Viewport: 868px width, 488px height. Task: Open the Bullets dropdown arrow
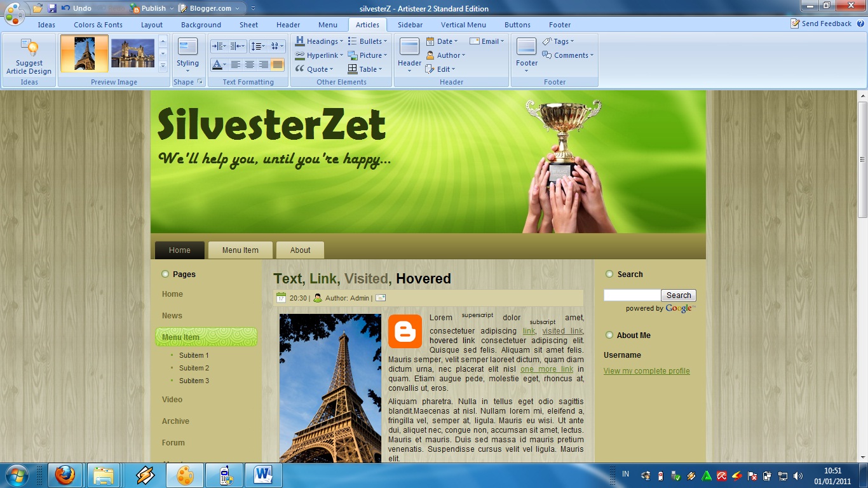(384, 41)
